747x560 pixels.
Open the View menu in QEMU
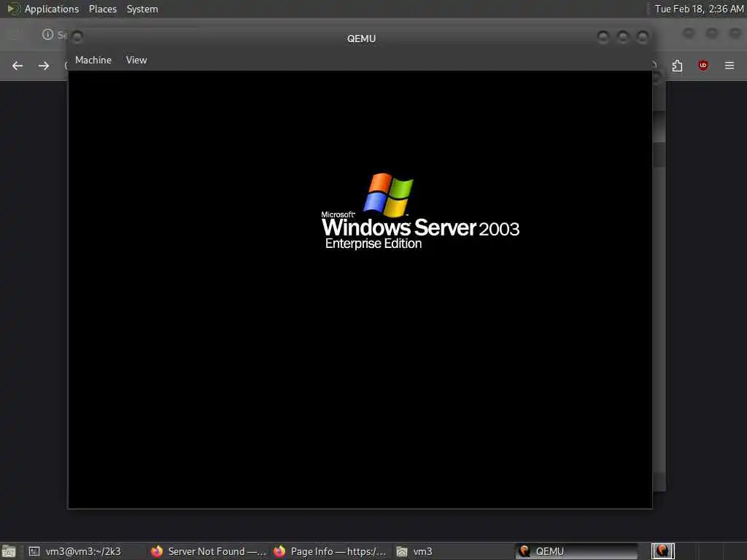[x=136, y=60]
